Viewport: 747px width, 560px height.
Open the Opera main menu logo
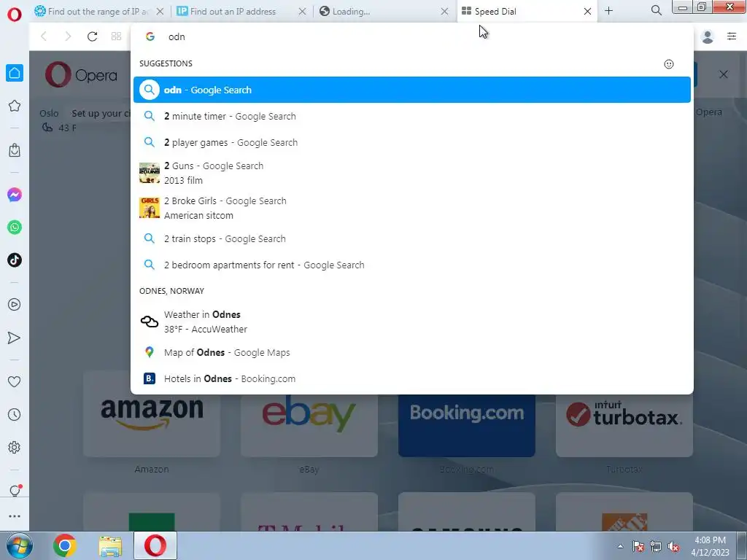15,15
